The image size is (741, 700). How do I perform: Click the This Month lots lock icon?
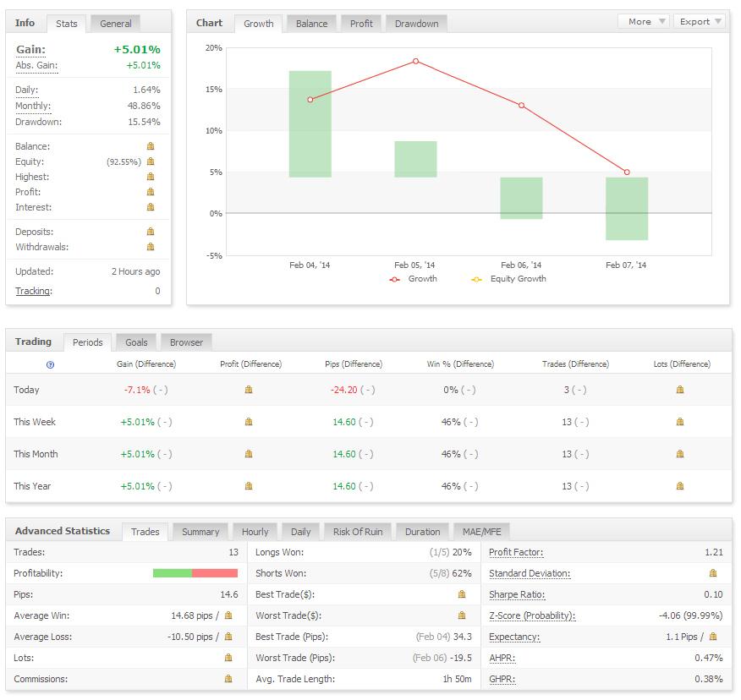click(x=680, y=454)
